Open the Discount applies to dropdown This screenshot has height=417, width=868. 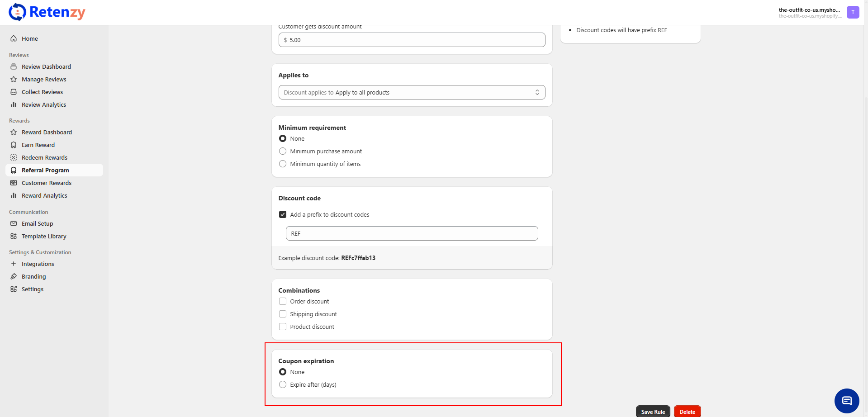[412, 93]
